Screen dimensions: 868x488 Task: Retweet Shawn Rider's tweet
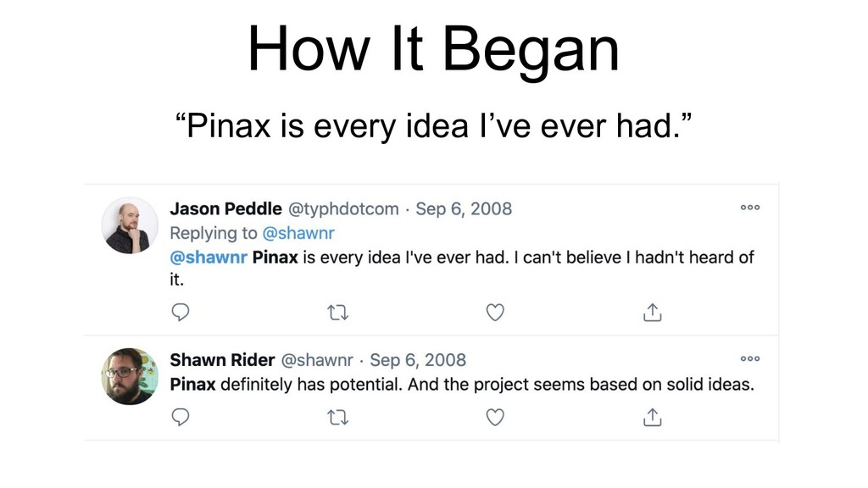(x=337, y=417)
